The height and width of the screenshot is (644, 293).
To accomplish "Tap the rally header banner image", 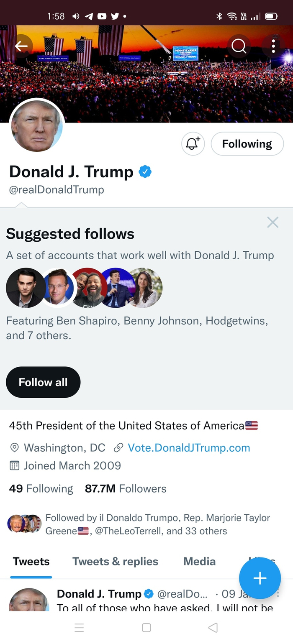I will 146,84.
